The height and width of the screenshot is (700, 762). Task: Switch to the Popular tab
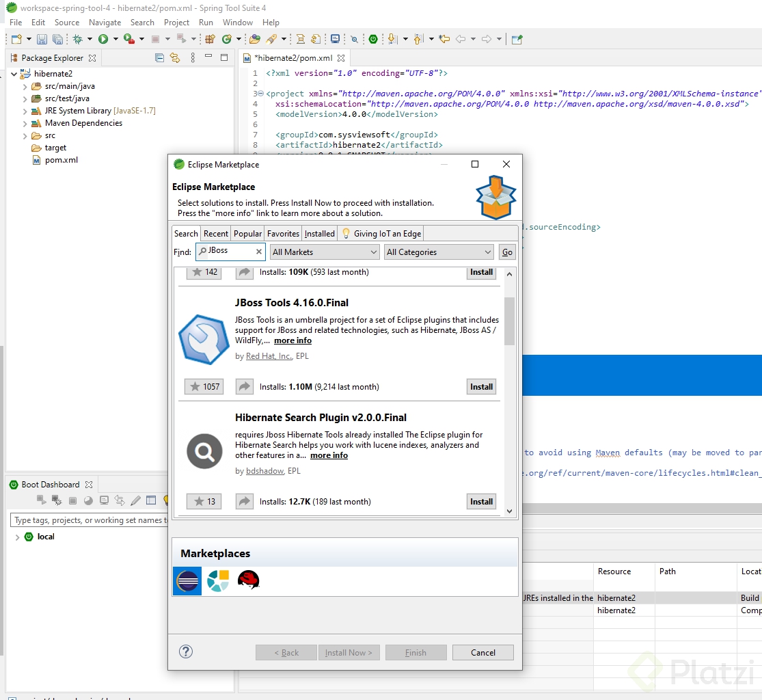coord(247,233)
